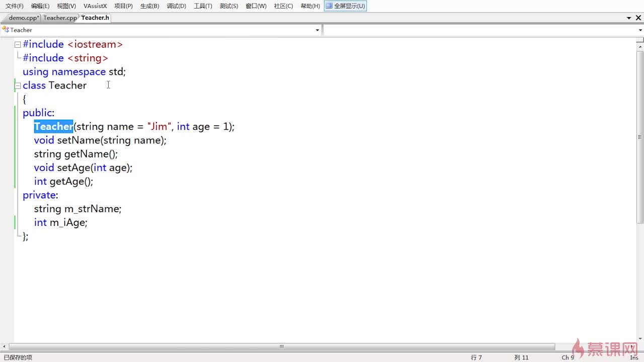
Task: Click the private: access specifier
Action: click(41, 195)
